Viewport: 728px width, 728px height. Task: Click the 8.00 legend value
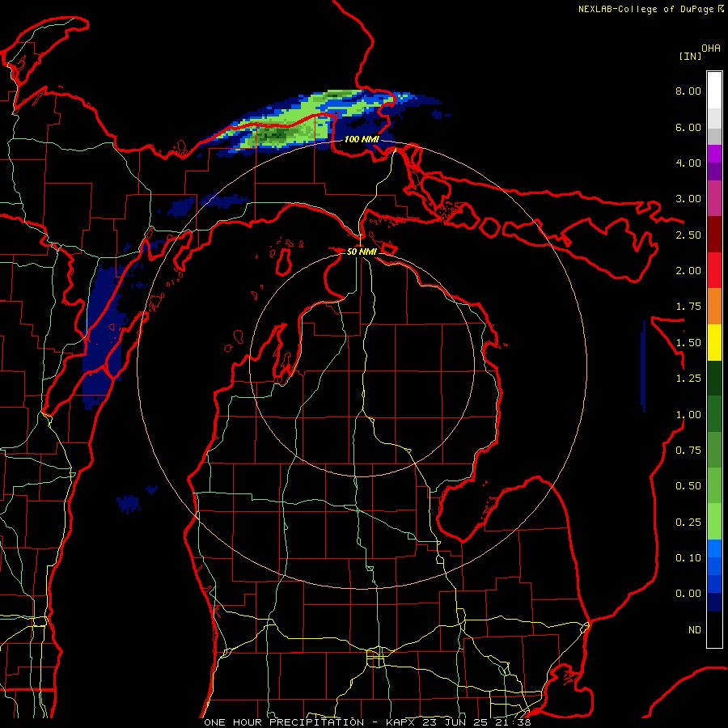[x=688, y=91]
